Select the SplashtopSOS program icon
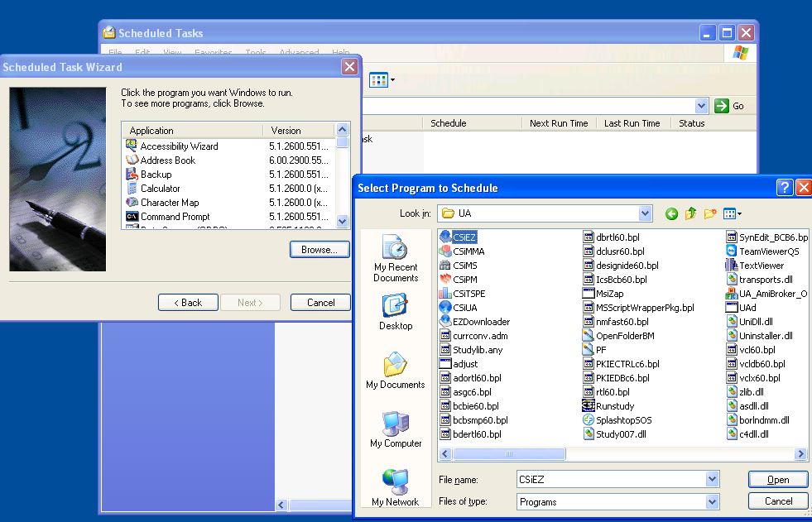This screenshot has height=522, width=812. (589, 420)
